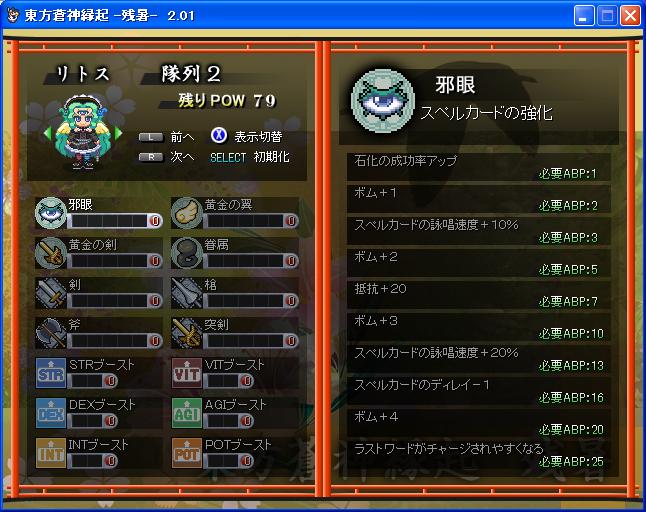The height and width of the screenshot is (512, 646).
Task: Click the リトス character sprite
Action: [83, 132]
